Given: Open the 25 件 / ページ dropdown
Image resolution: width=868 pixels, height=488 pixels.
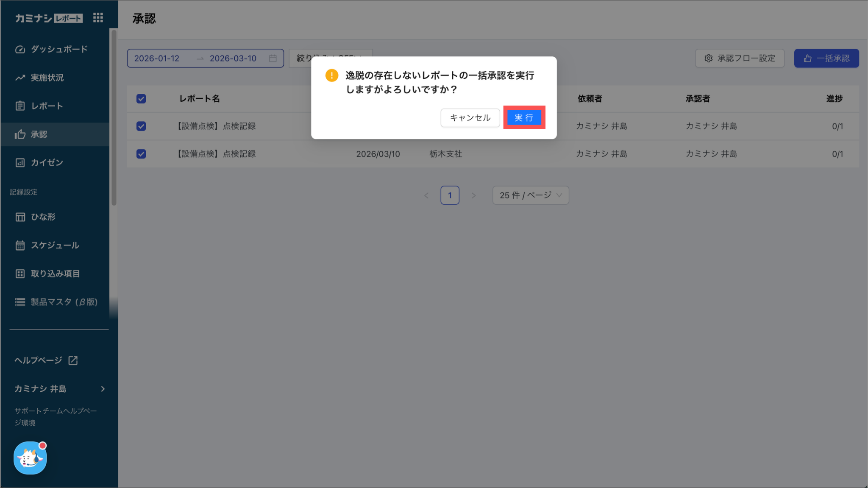Looking at the screenshot, I should tap(530, 195).
